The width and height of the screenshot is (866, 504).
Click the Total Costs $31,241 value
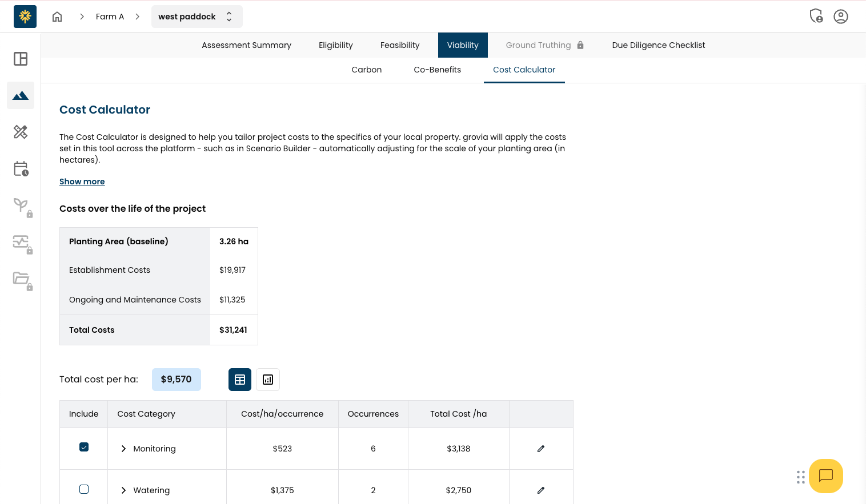(233, 330)
